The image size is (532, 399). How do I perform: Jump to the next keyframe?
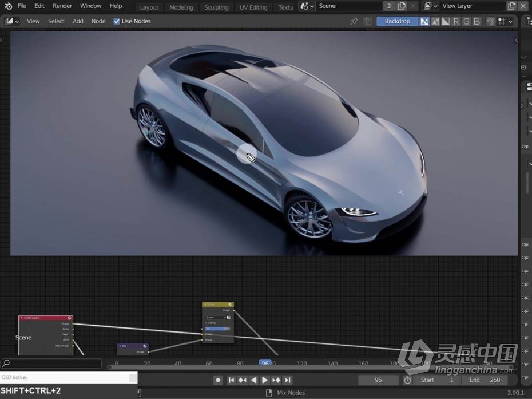point(276,380)
